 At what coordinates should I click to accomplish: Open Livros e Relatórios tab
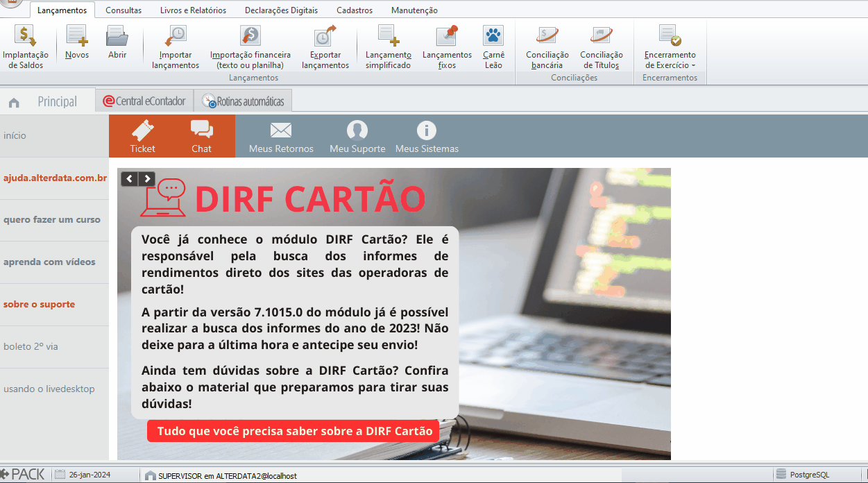pos(193,10)
